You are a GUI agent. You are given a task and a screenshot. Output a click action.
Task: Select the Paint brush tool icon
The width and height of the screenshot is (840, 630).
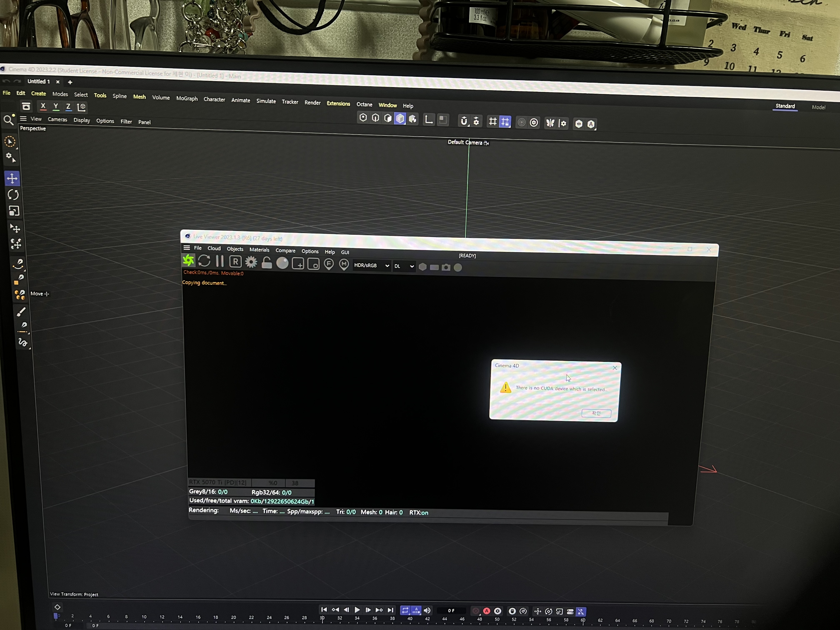coord(21,312)
